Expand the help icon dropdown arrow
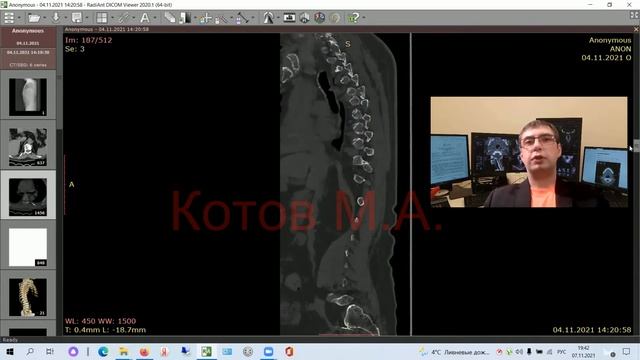 [363, 18]
